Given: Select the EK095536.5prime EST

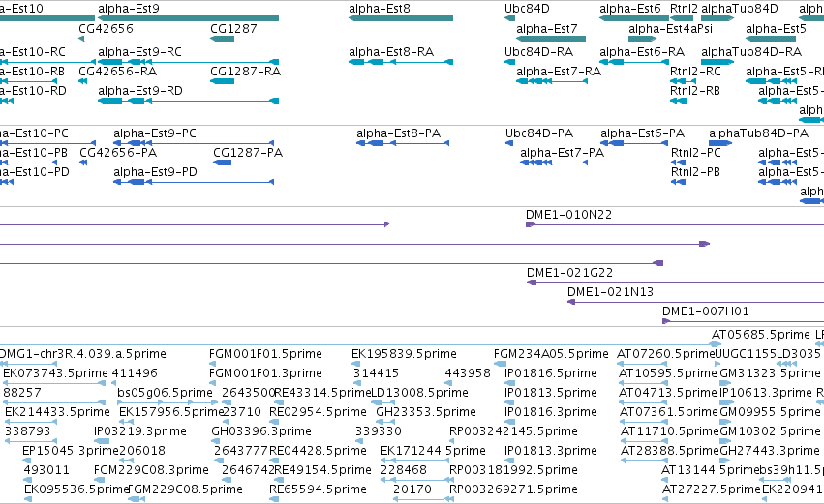Looking at the screenshot, I should 28,499.
